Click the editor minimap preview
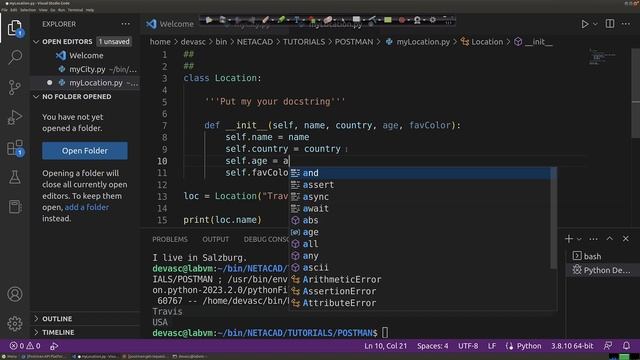Image resolution: width=640 pixels, height=360 pixels. click(602, 57)
